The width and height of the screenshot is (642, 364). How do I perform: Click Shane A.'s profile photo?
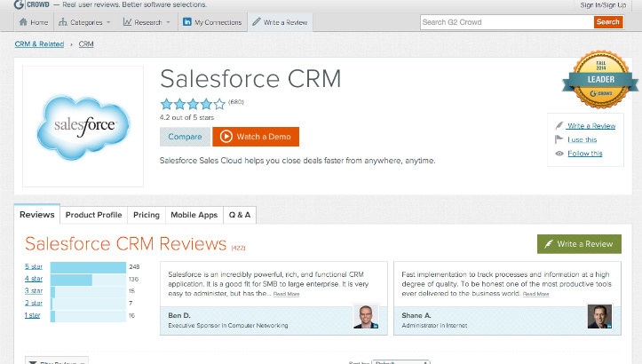[x=600, y=317]
